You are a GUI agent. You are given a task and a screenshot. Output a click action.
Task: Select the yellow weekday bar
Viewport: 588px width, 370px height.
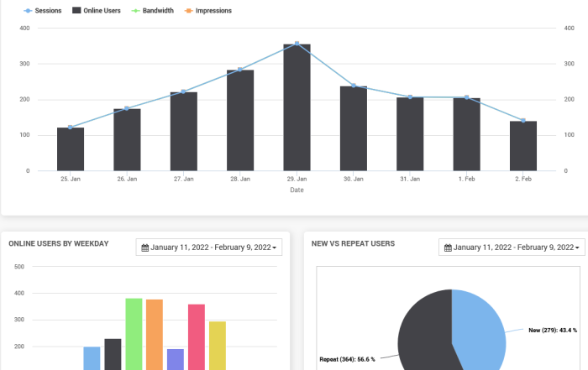[x=218, y=346]
